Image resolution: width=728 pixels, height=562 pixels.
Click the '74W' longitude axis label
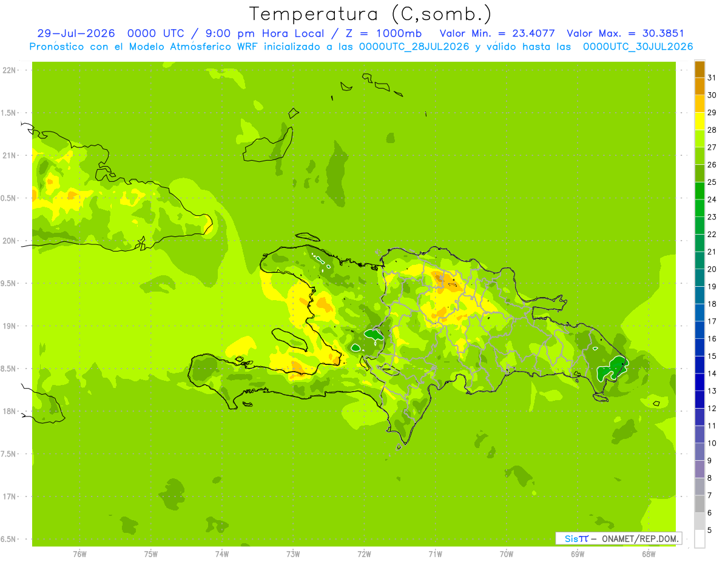[222, 554]
